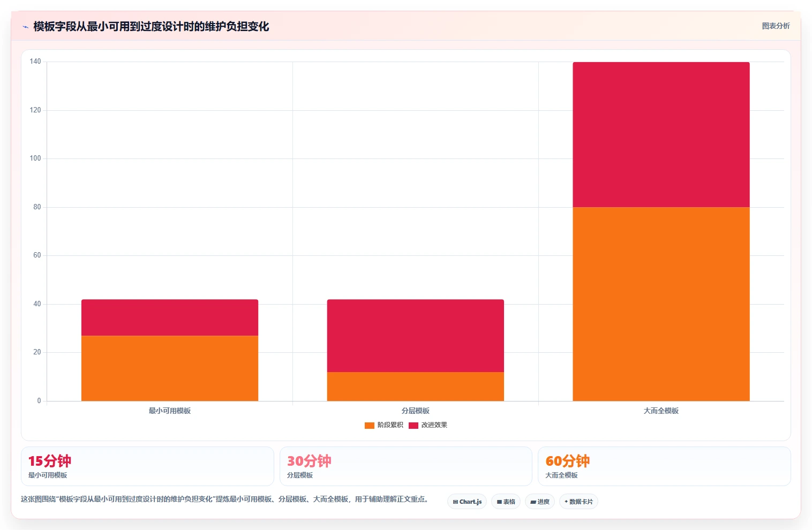Click the 最小可用模板 caption under 15分钟

point(48,475)
